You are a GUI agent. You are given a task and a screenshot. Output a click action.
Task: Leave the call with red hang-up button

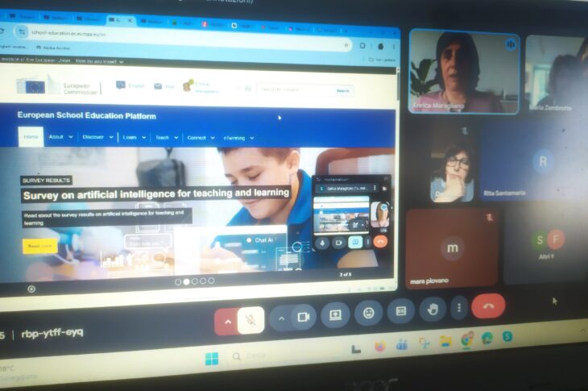coord(488,306)
